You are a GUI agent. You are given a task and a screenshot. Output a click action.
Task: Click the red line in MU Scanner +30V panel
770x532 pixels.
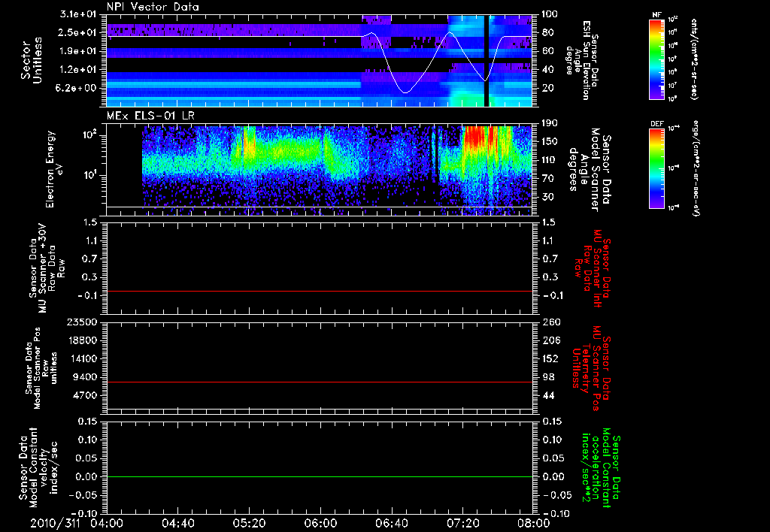[319, 291]
